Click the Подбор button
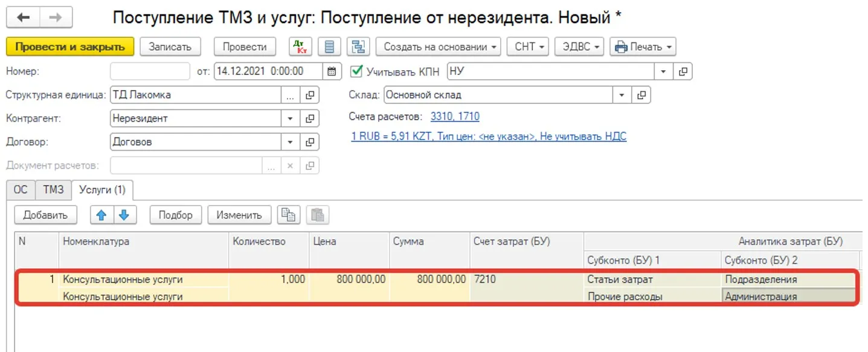 (x=175, y=215)
